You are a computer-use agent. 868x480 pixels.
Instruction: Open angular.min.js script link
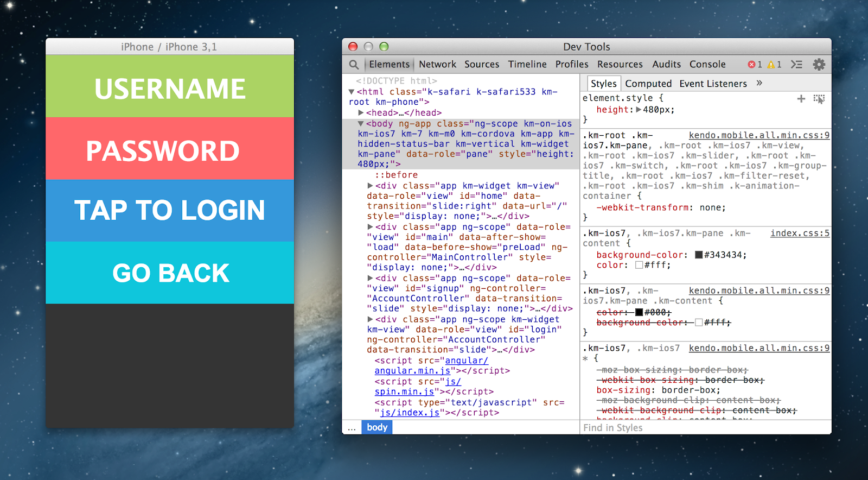pos(431,365)
